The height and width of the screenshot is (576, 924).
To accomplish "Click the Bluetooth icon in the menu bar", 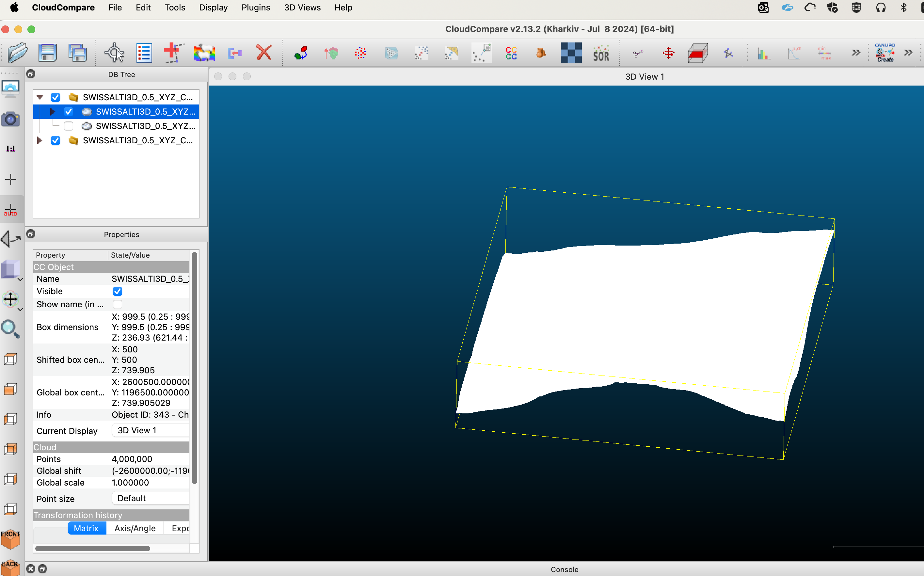I will 903,8.
